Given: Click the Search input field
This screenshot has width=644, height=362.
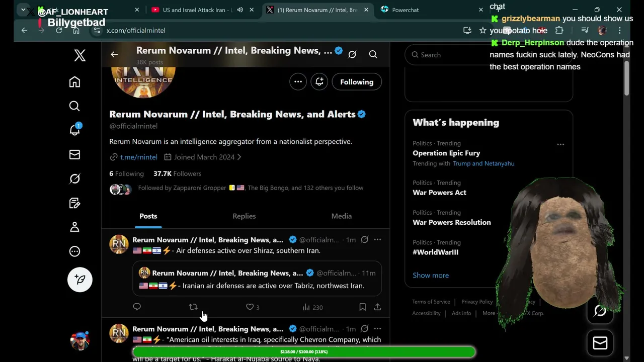Looking at the screenshot, I should 489,55.
